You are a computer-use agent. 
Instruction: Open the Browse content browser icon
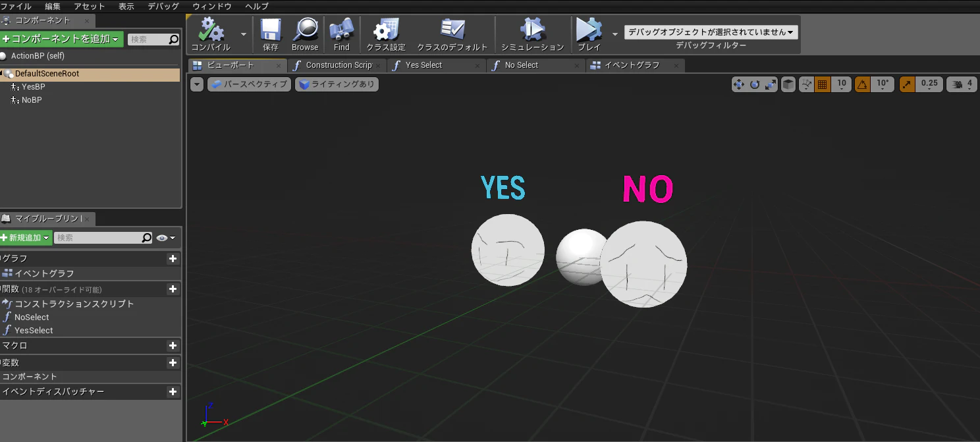tap(305, 34)
